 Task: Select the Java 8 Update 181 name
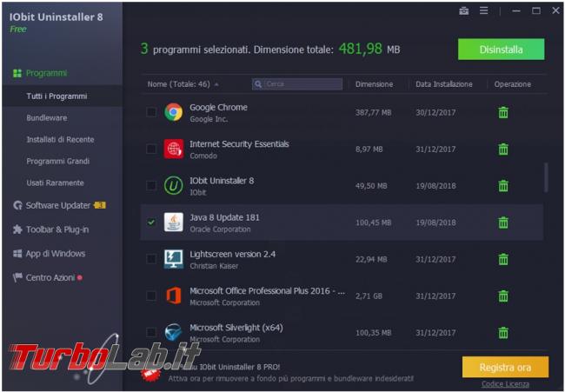(x=224, y=217)
